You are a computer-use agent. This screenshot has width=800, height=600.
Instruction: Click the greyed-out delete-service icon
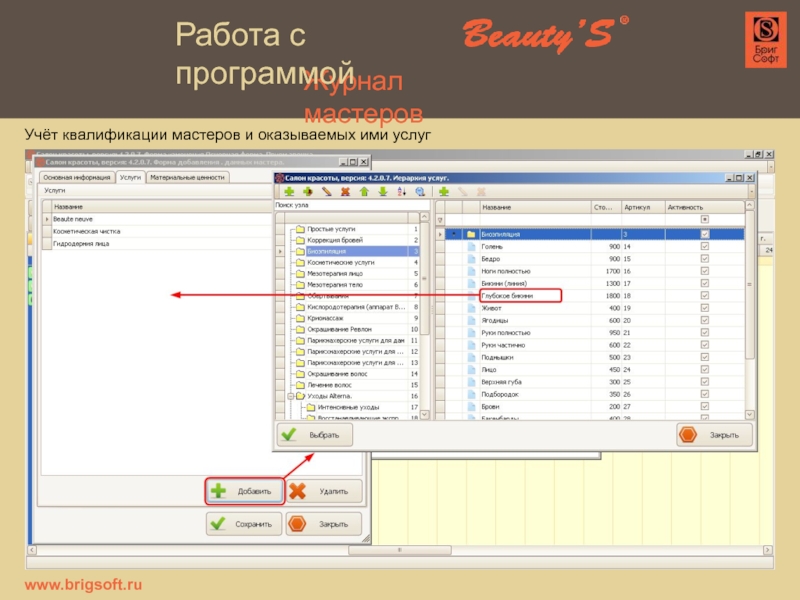click(481, 192)
